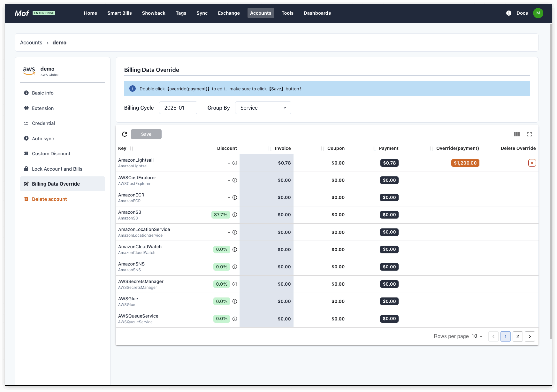Open the Docs link

coord(522,13)
